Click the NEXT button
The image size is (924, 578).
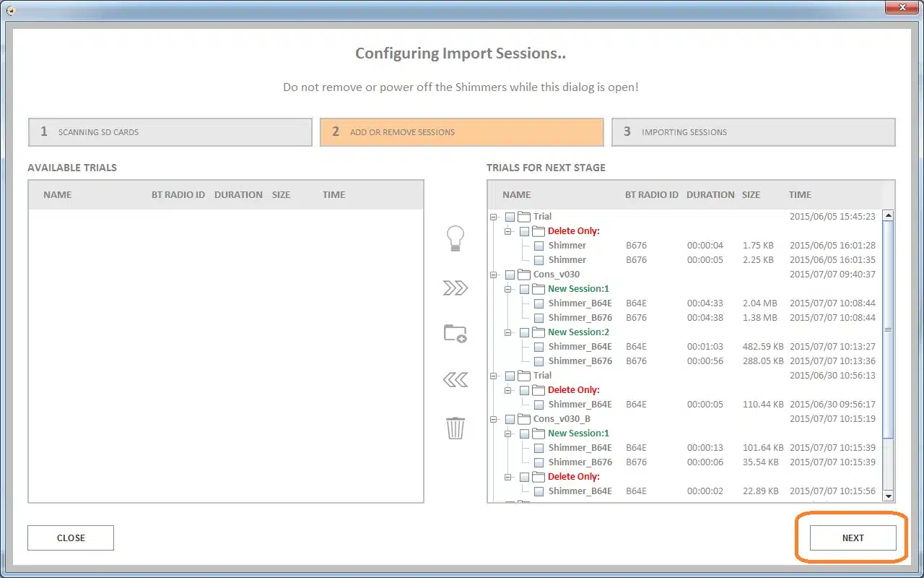click(853, 538)
